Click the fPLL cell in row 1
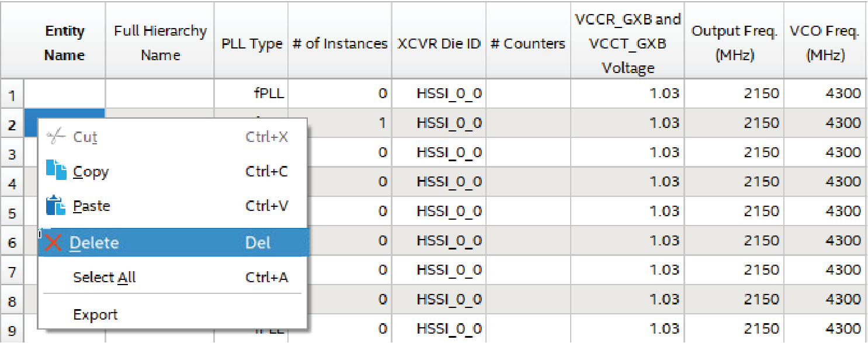This screenshot has height=343, width=868. 251,93
